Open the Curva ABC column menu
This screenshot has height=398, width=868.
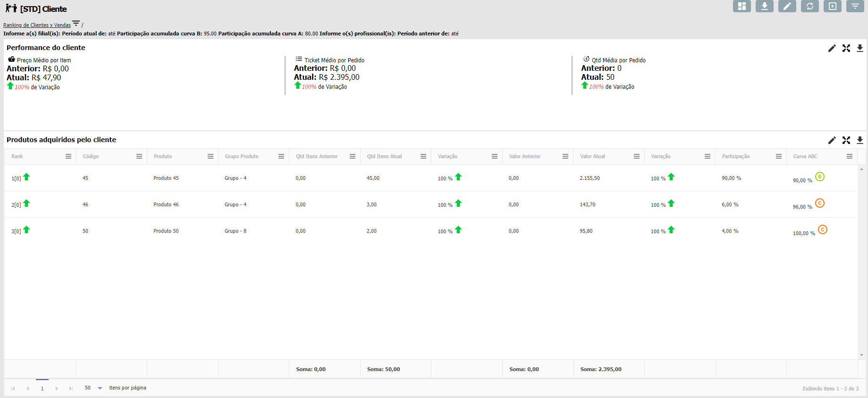point(849,156)
